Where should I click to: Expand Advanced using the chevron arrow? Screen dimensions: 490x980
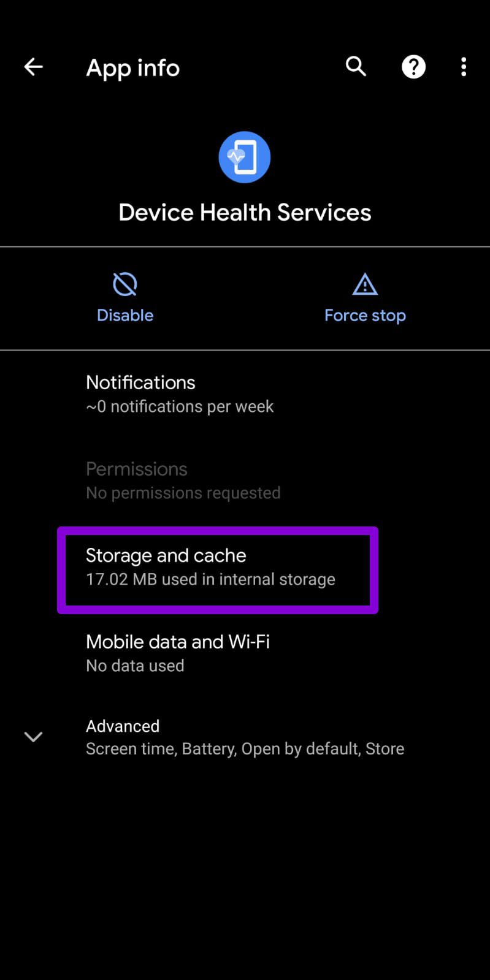[x=33, y=737]
